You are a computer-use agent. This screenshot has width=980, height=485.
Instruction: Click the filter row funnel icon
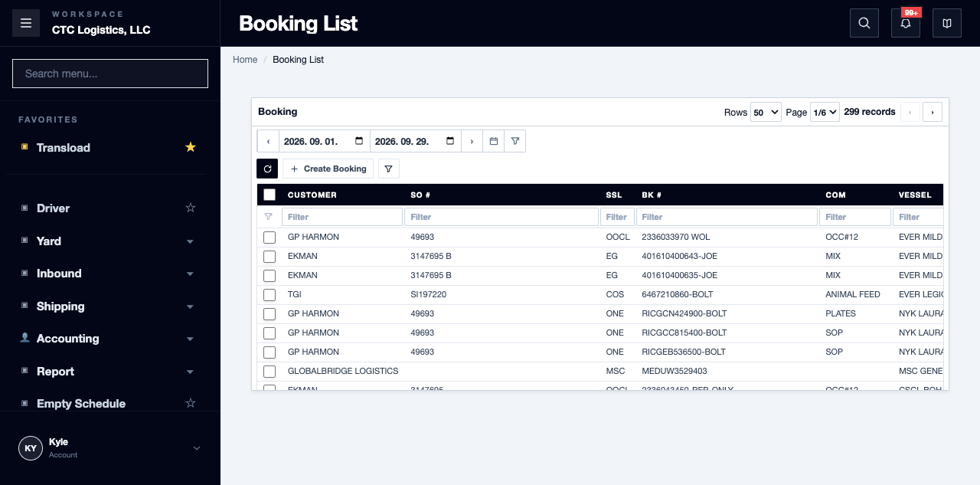click(x=268, y=217)
